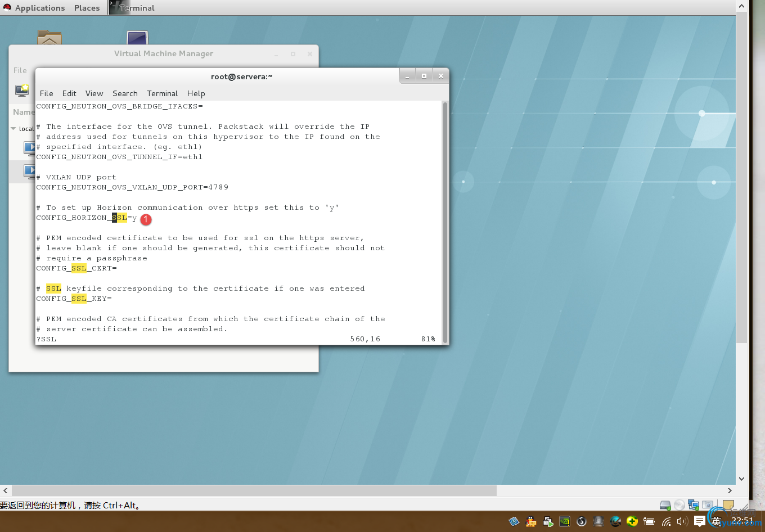Click the '560,16' cursor position text

coord(365,339)
